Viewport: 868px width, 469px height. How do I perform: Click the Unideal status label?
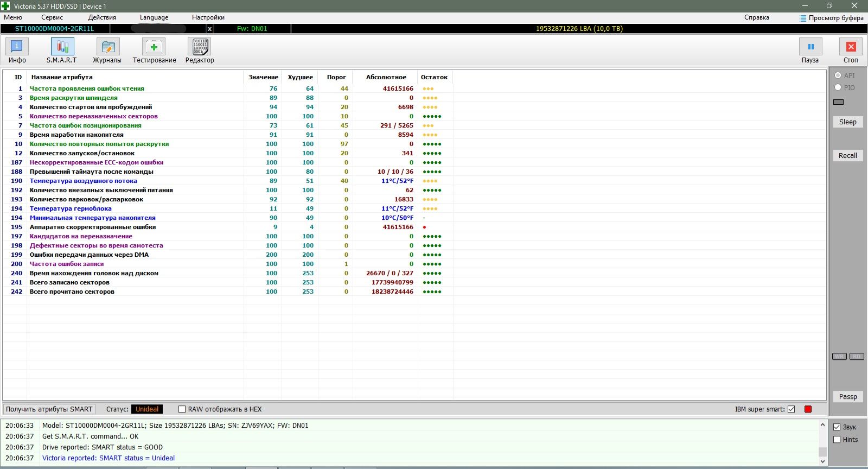[147, 409]
